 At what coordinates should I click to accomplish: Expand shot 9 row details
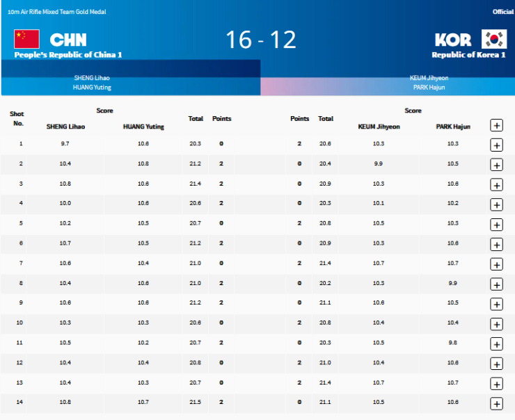pos(496,304)
